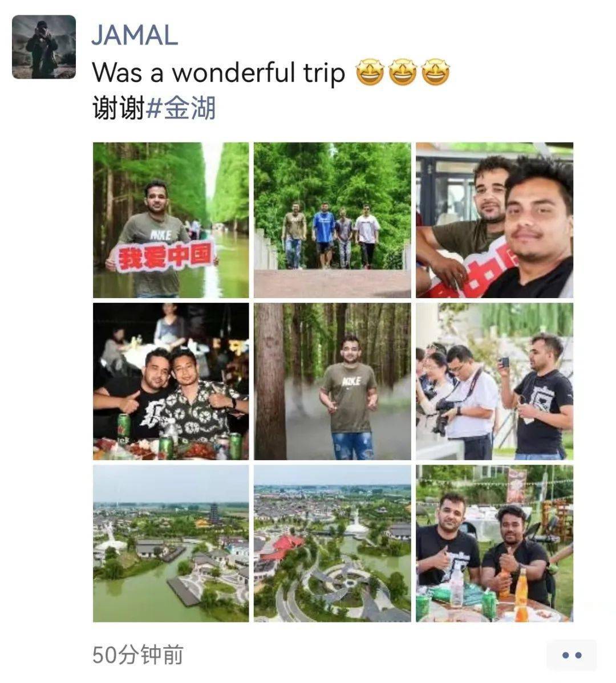
Task: Open the JAMAL username link
Action: 135,35
